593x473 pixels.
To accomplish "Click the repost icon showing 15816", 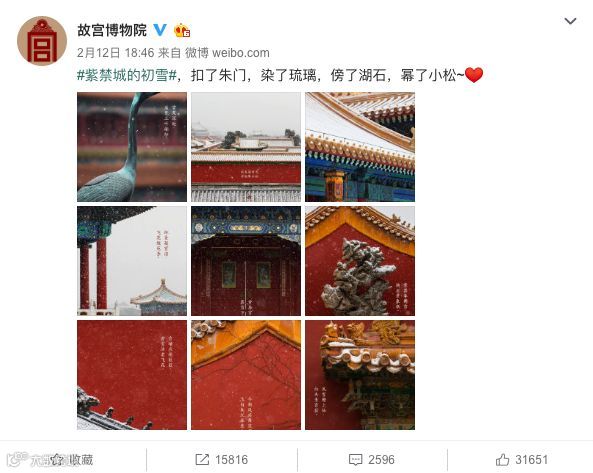I will tap(202, 459).
